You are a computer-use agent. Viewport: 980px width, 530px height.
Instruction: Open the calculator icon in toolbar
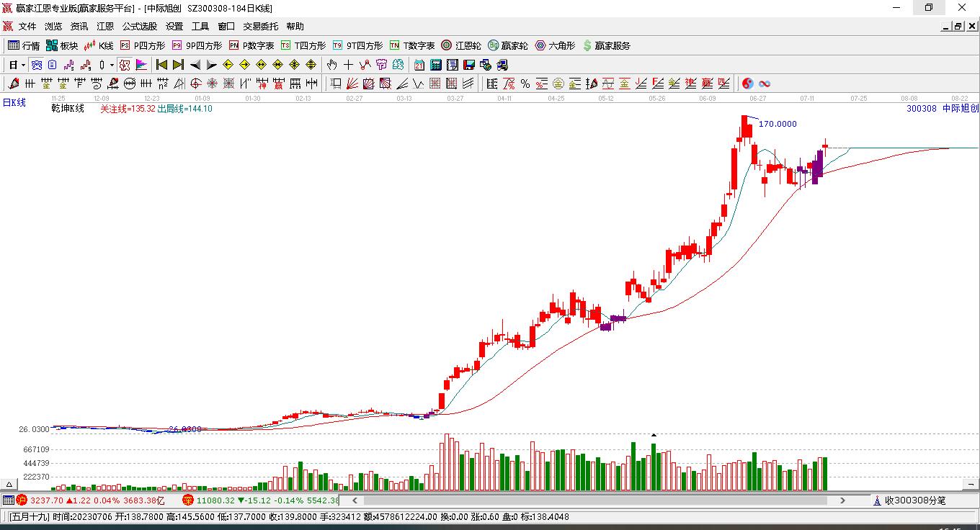(x=436, y=65)
